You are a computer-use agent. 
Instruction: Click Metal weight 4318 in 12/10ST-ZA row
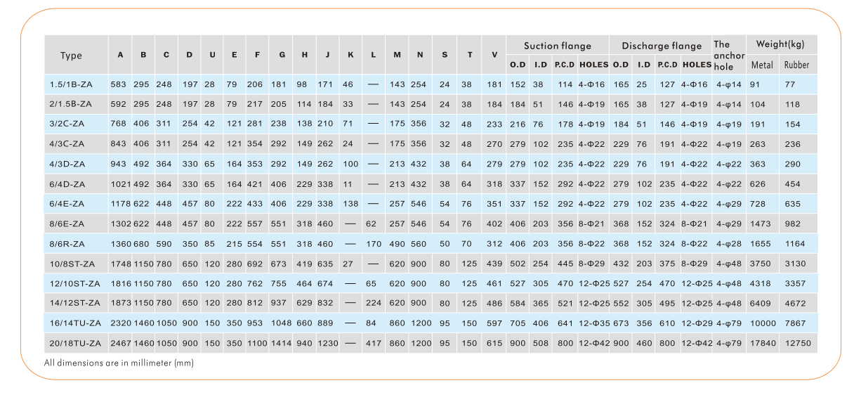(760, 284)
